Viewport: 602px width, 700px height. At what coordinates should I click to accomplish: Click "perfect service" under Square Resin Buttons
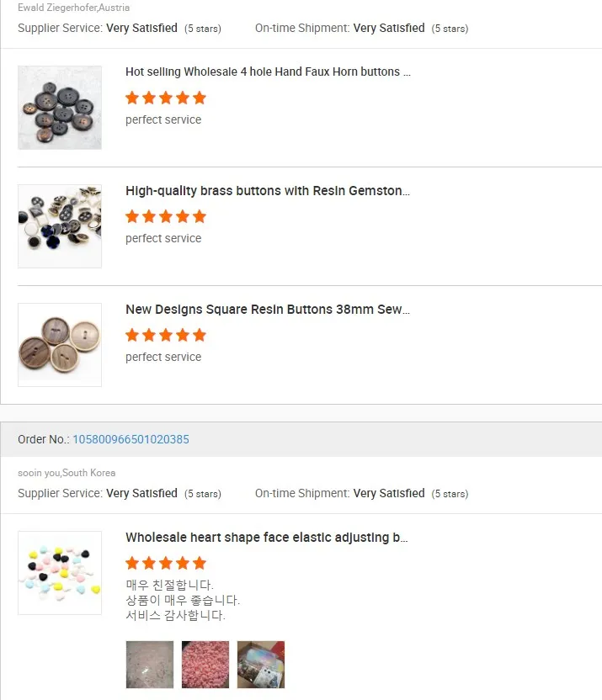click(163, 357)
